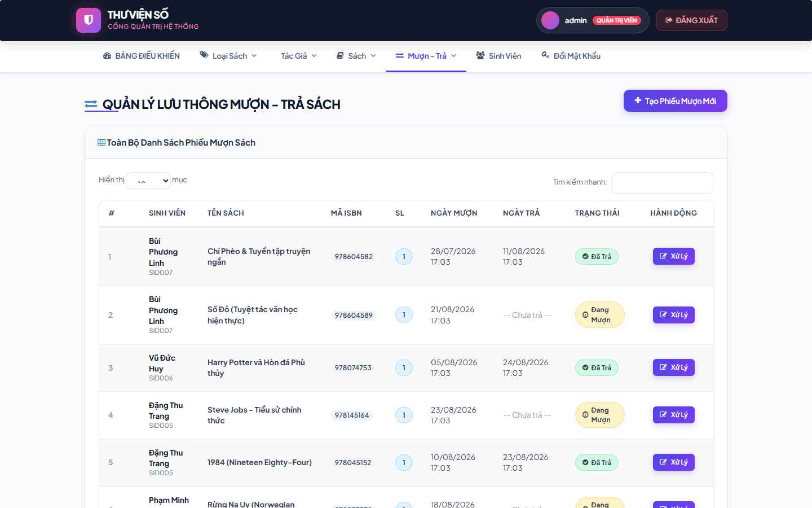The width and height of the screenshot is (812, 508).
Task: Open the Bảng Điều Khiển menu item
Action: click(141, 56)
